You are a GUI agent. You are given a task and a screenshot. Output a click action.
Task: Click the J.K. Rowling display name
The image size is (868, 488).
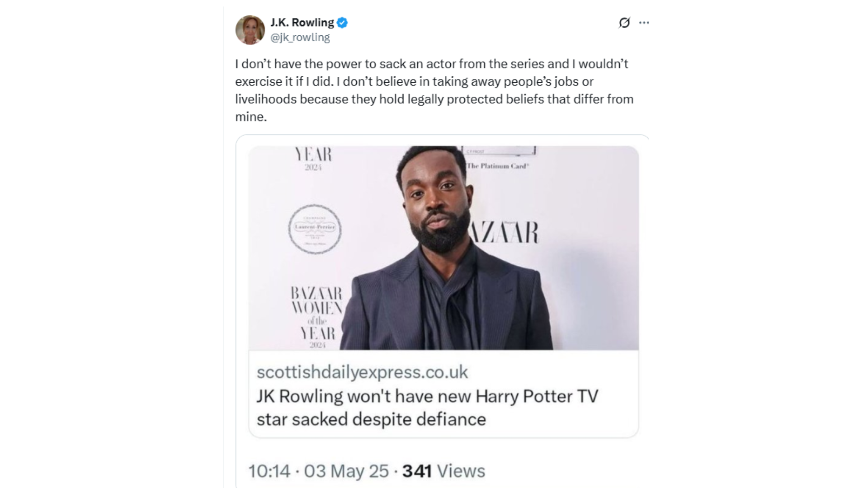302,23
